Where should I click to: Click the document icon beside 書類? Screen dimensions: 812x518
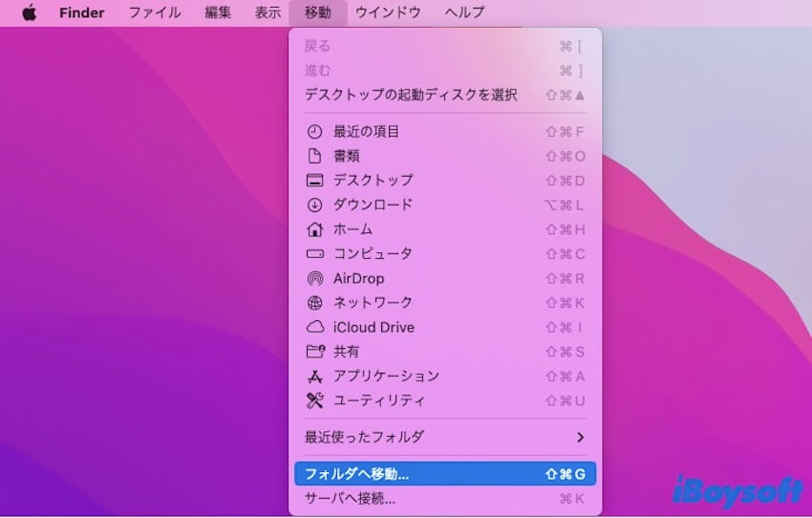pos(314,156)
